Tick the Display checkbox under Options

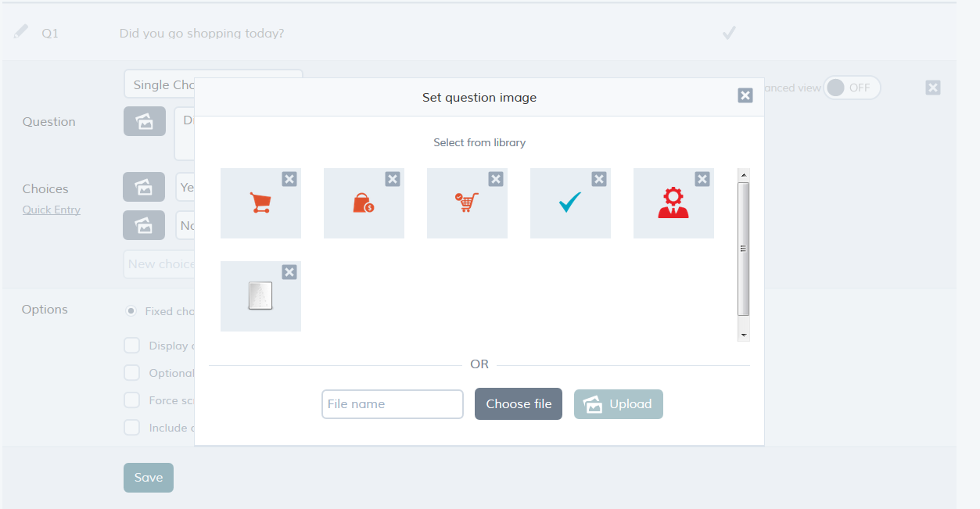[133, 346]
